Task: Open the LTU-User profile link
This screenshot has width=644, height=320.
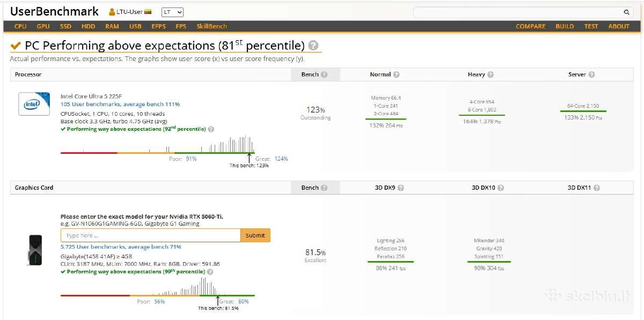Action: click(130, 12)
